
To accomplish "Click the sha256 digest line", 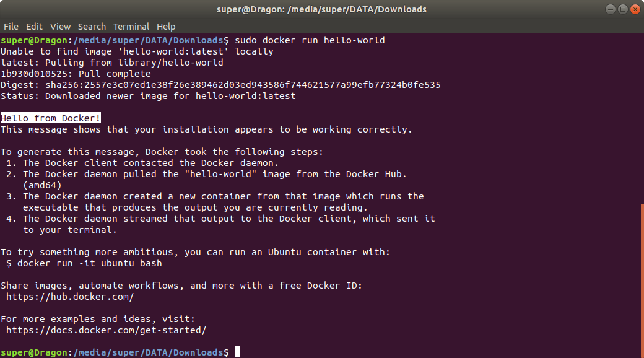I will pyautogui.click(x=220, y=85).
